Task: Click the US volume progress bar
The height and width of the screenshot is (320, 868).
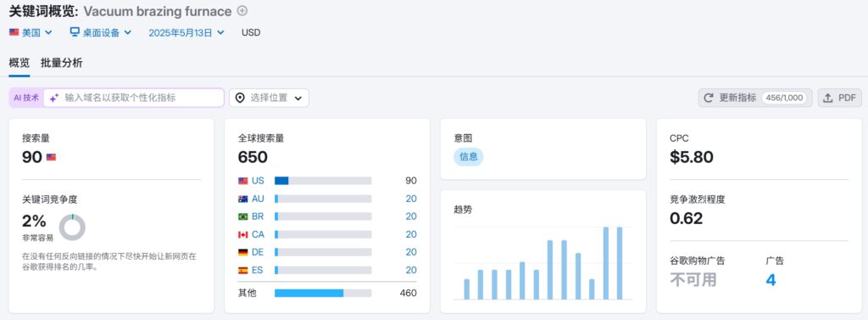Action: click(x=323, y=181)
